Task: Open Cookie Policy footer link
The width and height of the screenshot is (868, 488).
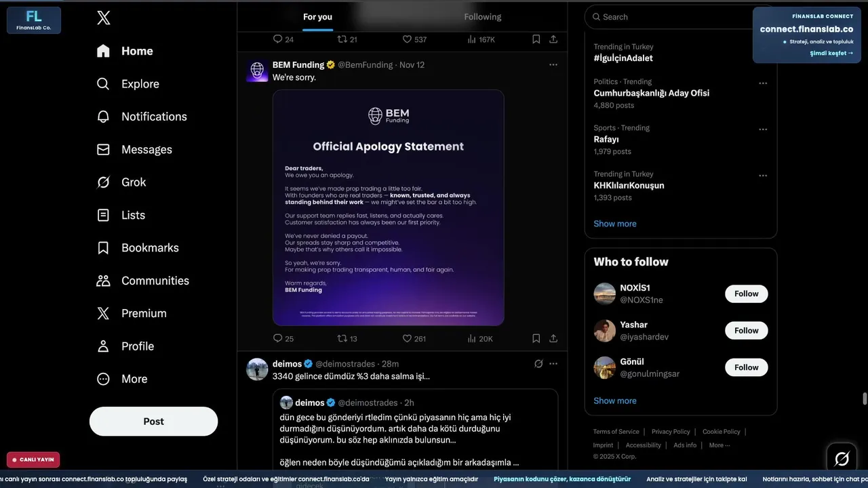Action: 721,432
